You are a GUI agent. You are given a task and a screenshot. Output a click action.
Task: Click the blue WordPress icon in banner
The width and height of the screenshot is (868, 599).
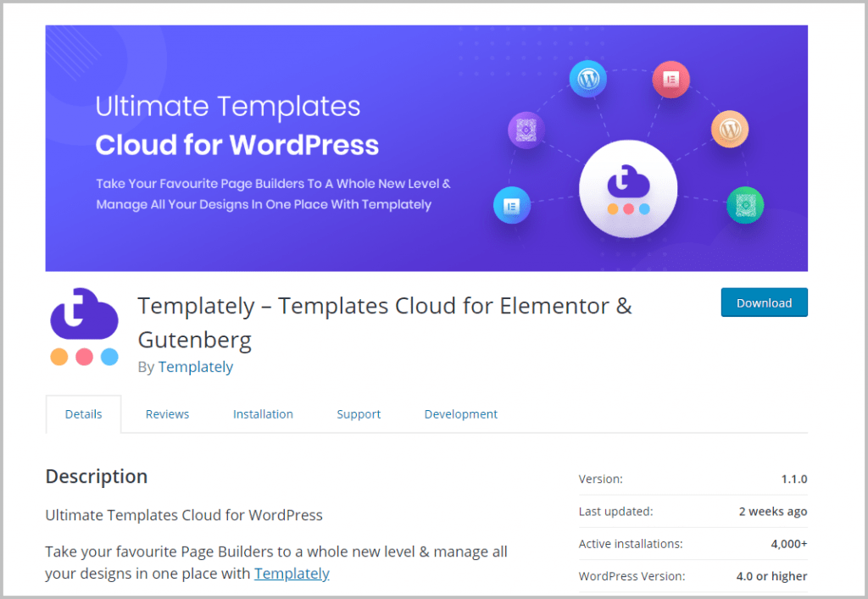(x=588, y=79)
